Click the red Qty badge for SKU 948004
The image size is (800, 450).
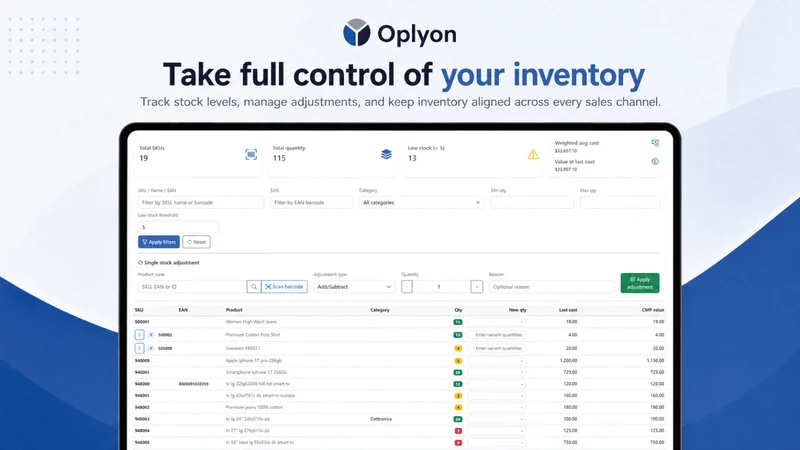458,431
